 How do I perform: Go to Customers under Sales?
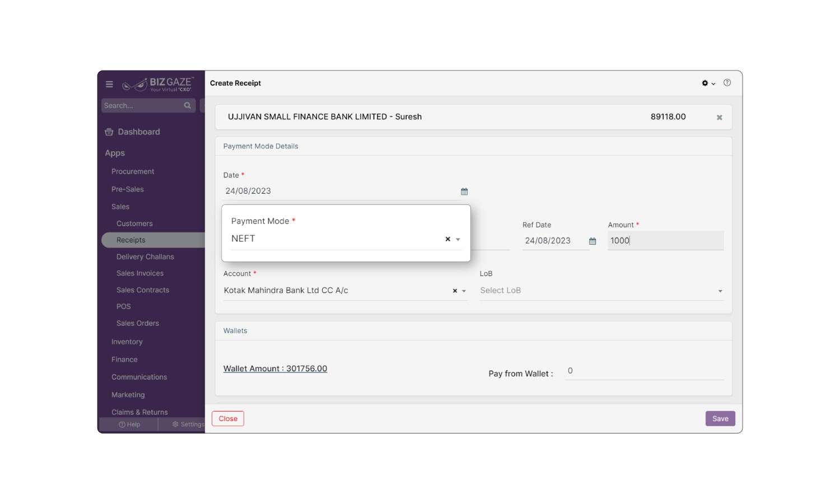click(x=134, y=223)
